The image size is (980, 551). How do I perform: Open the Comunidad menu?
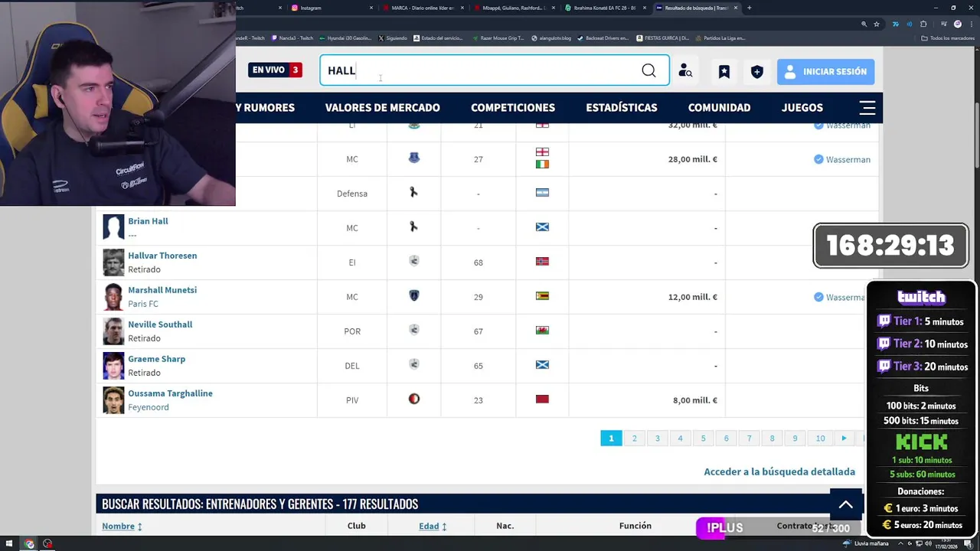tap(719, 107)
